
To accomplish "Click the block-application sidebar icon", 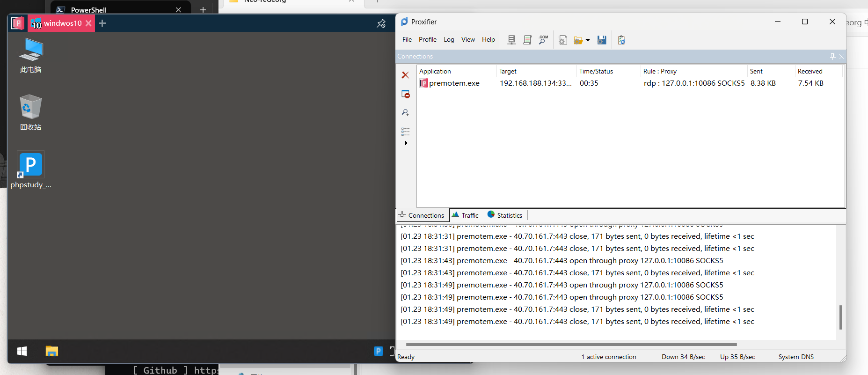I will click(405, 94).
